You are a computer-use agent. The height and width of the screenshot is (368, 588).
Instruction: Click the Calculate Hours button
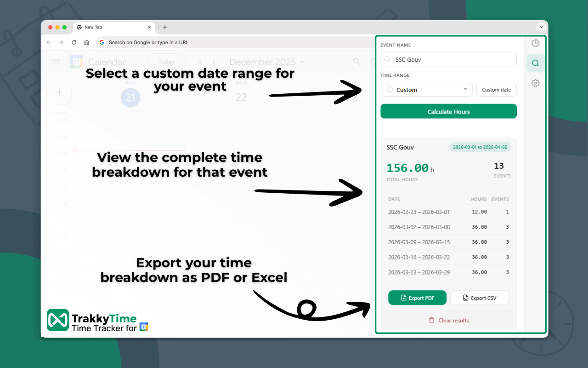pyautogui.click(x=448, y=111)
